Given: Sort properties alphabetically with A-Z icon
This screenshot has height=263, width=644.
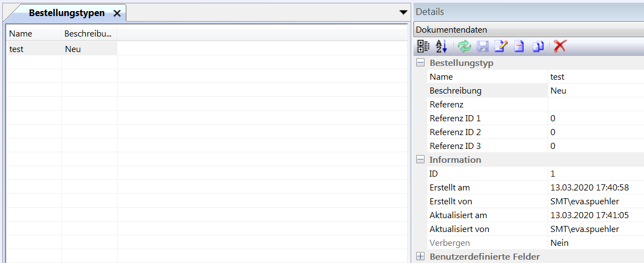Looking at the screenshot, I should [x=441, y=47].
